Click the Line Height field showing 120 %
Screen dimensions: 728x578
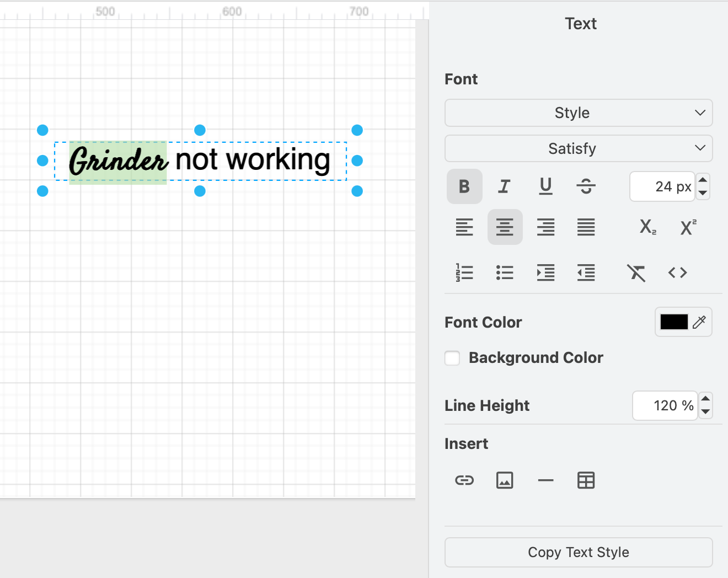point(665,406)
